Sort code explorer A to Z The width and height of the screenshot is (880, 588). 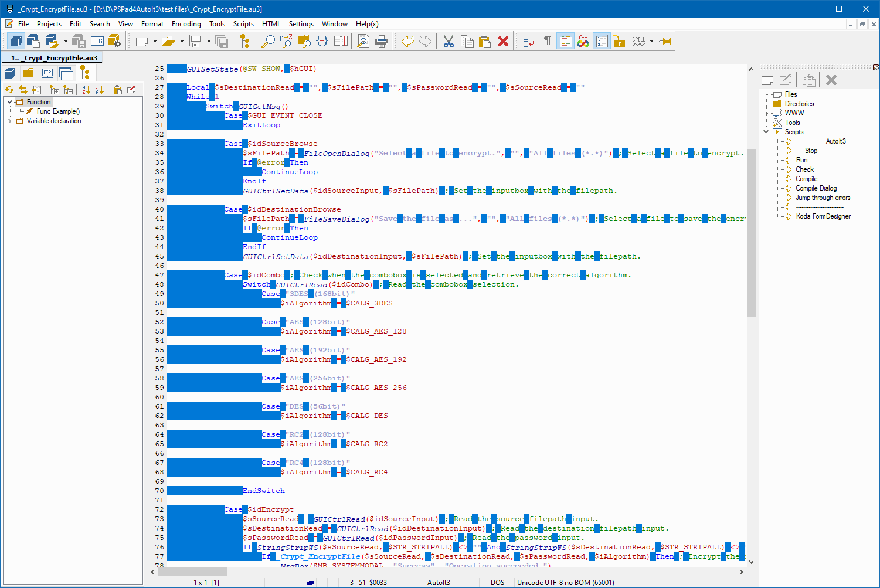(x=86, y=90)
